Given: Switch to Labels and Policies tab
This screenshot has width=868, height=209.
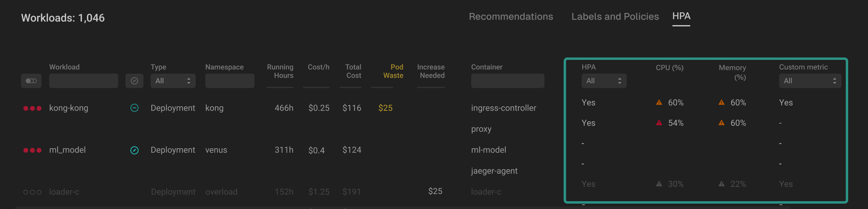Looking at the screenshot, I should 615,17.
